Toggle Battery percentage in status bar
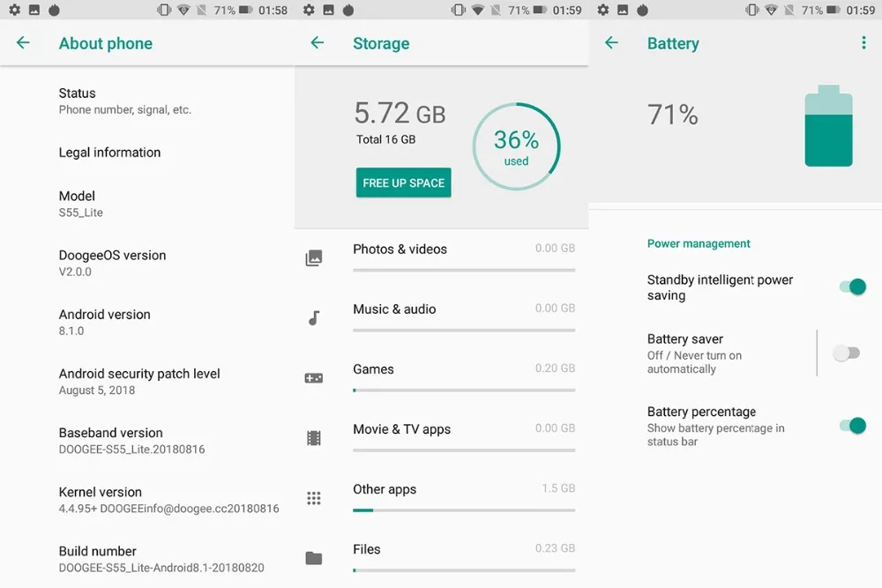The height and width of the screenshot is (588, 882). click(x=853, y=426)
